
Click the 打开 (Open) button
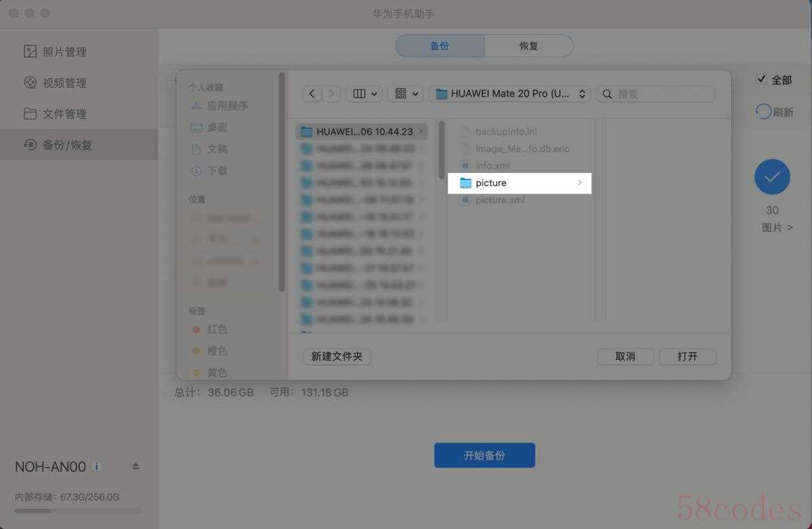(x=687, y=356)
